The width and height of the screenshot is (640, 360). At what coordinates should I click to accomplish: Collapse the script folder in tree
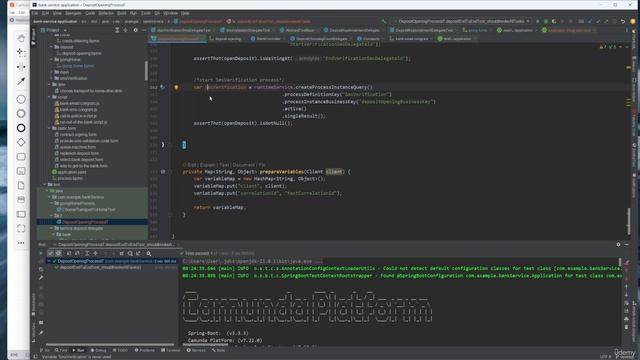click(x=50, y=97)
